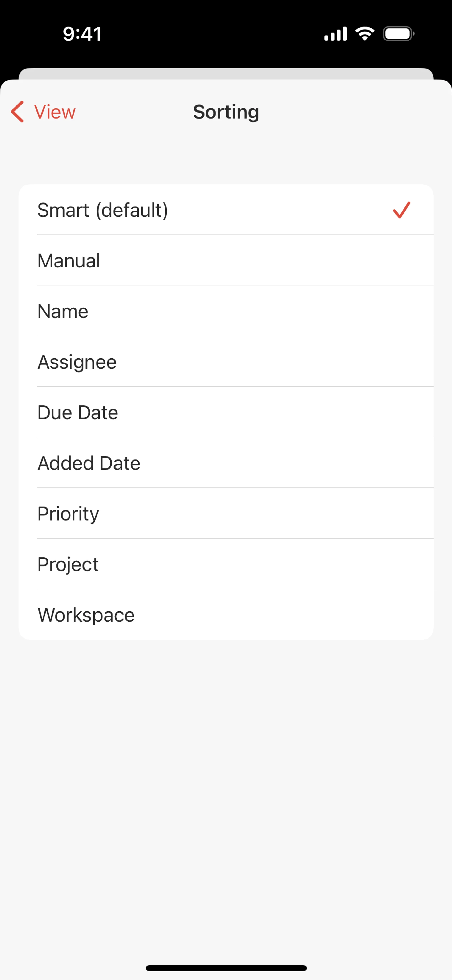Viewport: 452px width, 980px height.
Task: Tap the red checkmark beside Smart
Action: coord(401,210)
